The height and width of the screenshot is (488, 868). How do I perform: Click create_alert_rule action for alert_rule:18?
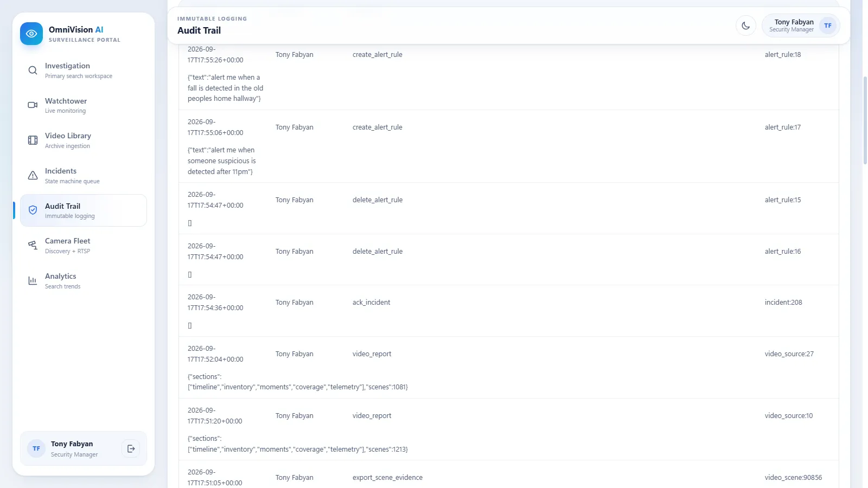click(378, 55)
